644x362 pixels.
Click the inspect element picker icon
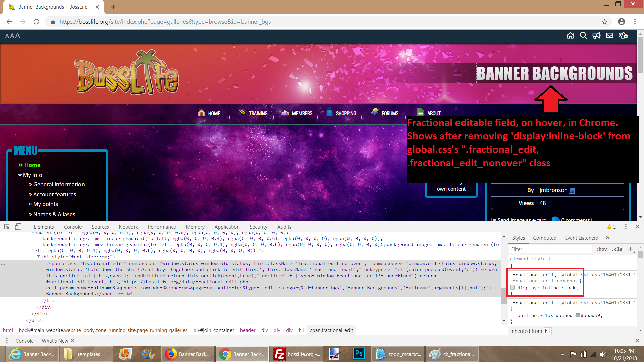pyautogui.click(x=7, y=227)
